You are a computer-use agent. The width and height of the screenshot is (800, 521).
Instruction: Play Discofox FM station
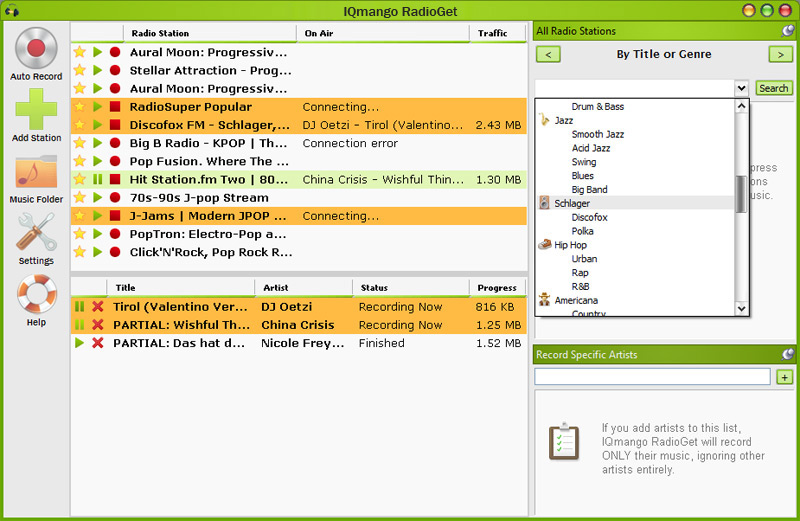click(97, 125)
